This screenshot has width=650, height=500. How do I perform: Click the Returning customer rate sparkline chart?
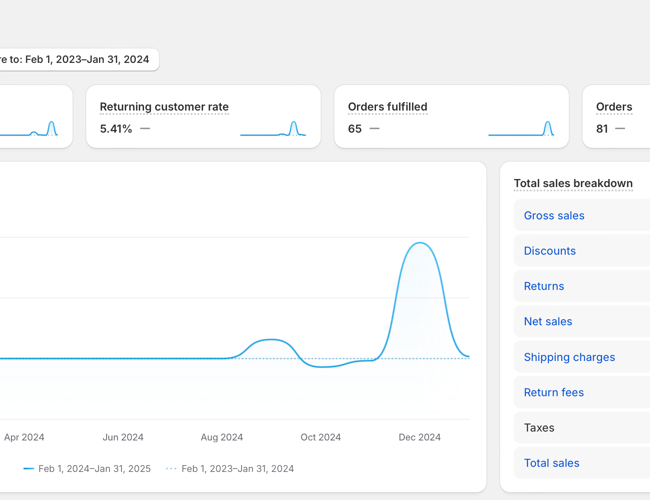coord(273,129)
